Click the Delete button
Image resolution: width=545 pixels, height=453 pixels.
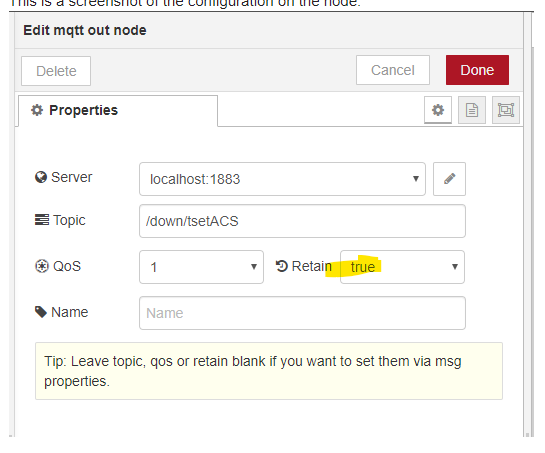coord(56,71)
